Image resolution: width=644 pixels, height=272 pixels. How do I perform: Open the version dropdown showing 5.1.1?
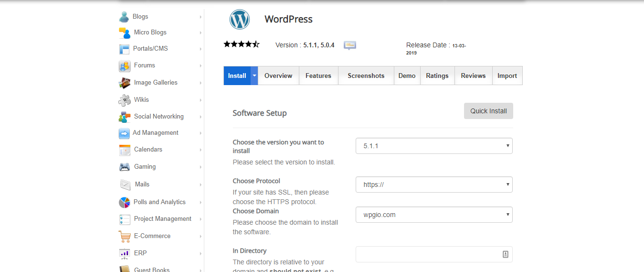(434, 146)
